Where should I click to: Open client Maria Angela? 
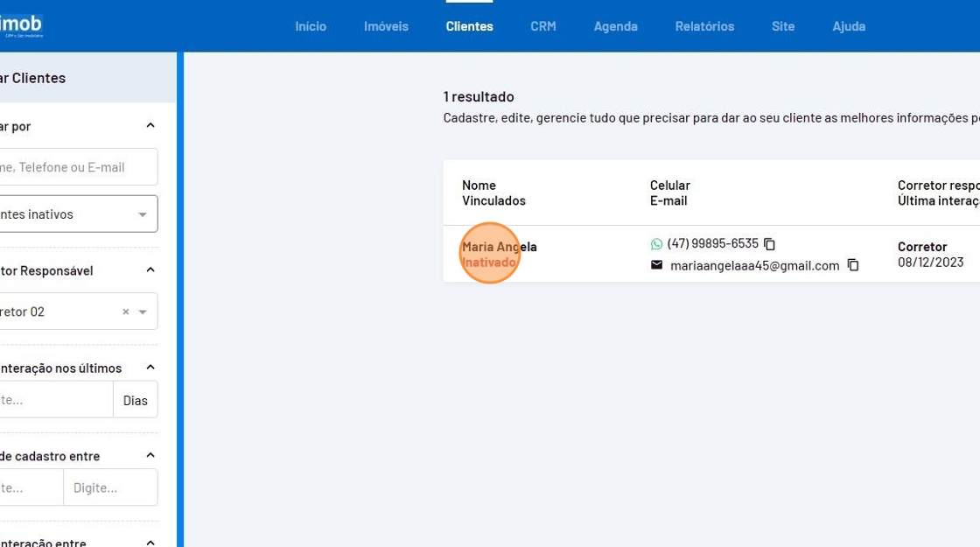(x=500, y=247)
